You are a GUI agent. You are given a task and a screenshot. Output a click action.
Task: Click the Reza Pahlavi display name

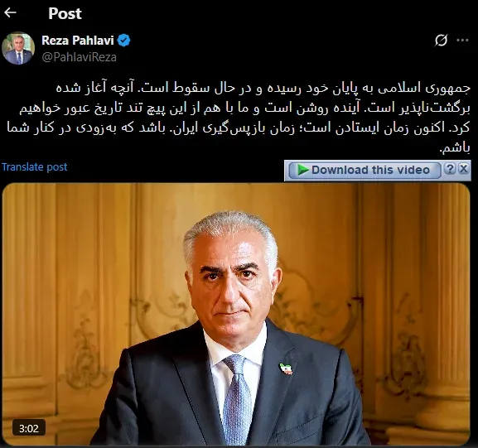(77, 41)
